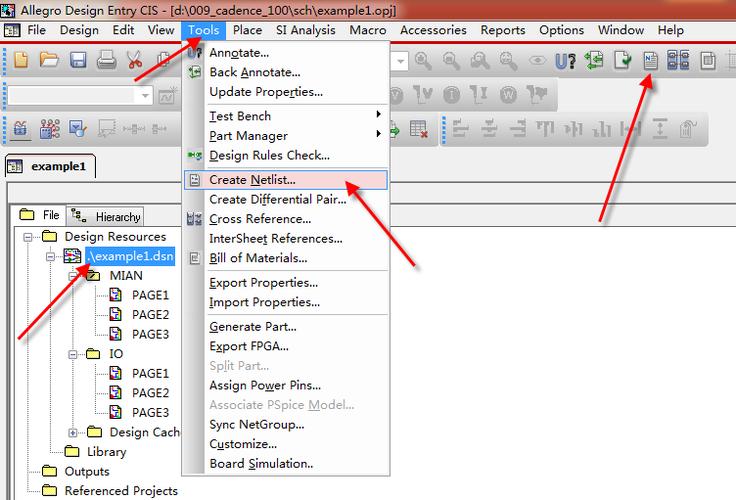Switch to the Hierarchy tab

click(x=105, y=216)
